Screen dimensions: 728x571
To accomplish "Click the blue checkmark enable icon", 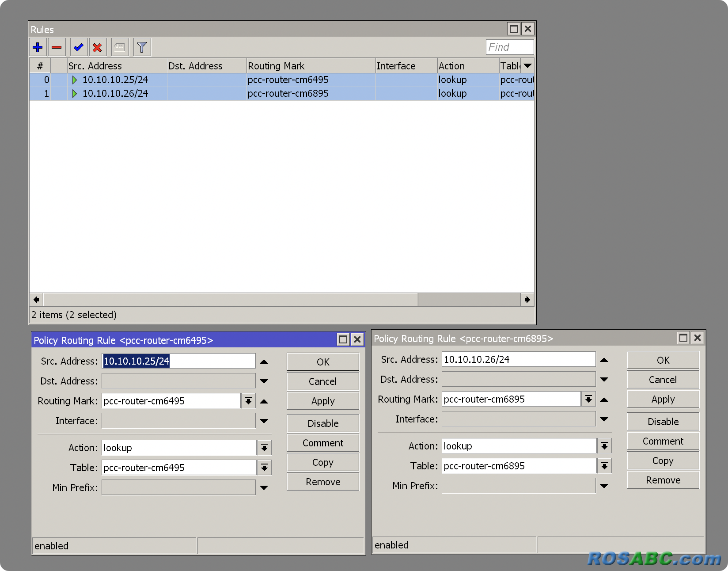I will [79, 47].
